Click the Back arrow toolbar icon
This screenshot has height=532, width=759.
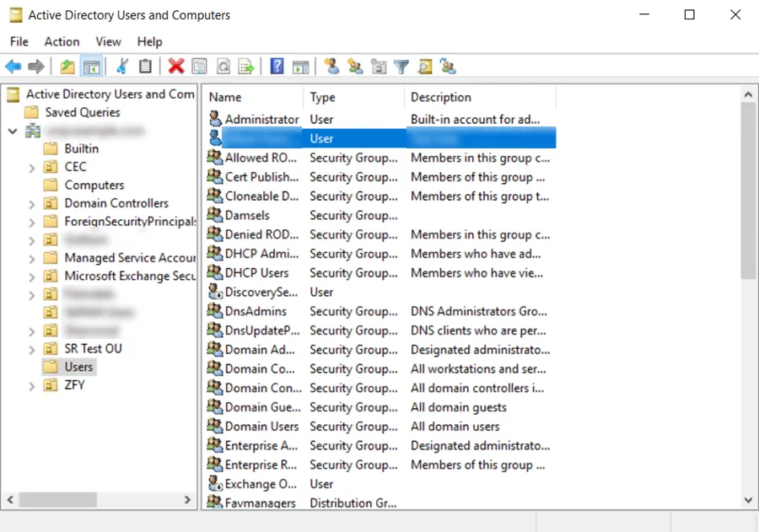(13, 67)
